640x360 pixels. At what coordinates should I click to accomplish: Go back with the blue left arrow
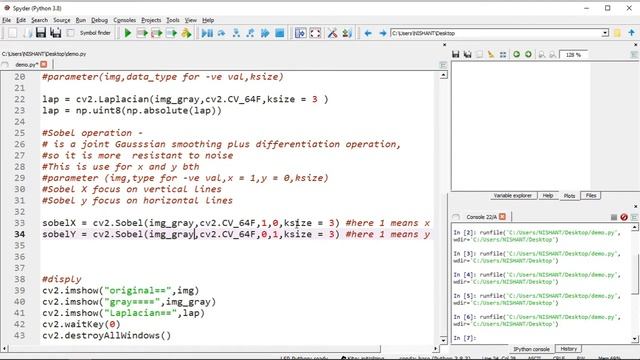(368, 33)
